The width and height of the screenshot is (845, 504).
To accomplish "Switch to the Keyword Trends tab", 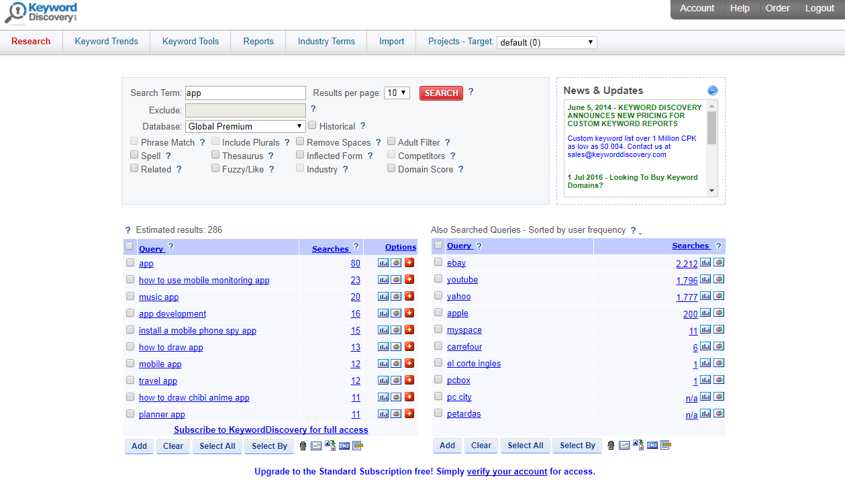I will tap(106, 41).
